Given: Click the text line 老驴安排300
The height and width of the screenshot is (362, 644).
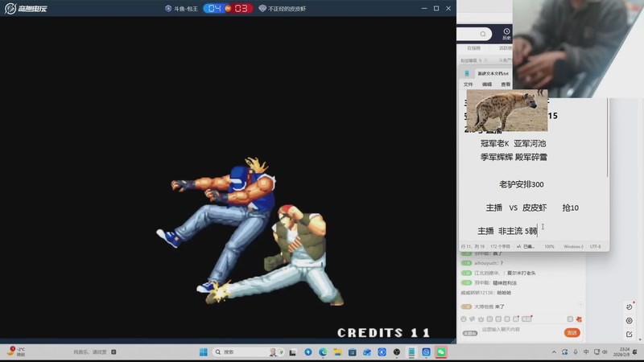Looking at the screenshot, I should pos(521,184).
